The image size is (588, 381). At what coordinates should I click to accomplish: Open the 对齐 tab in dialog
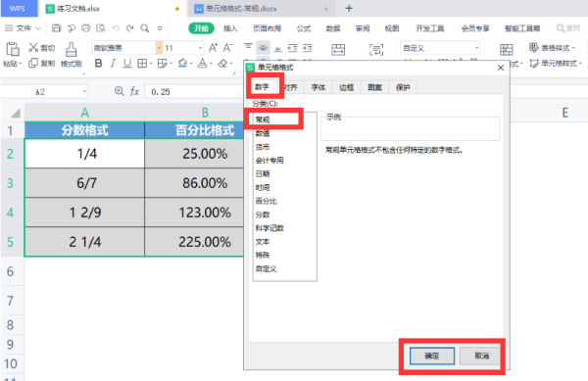pyautogui.click(x=291, y=87)
